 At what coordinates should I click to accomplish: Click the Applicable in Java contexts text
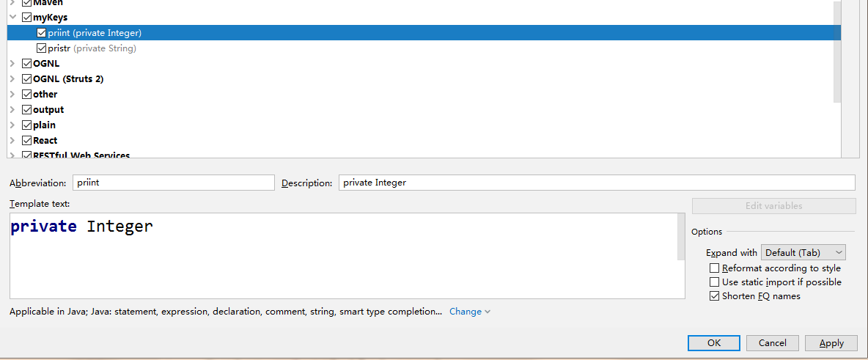226,312
